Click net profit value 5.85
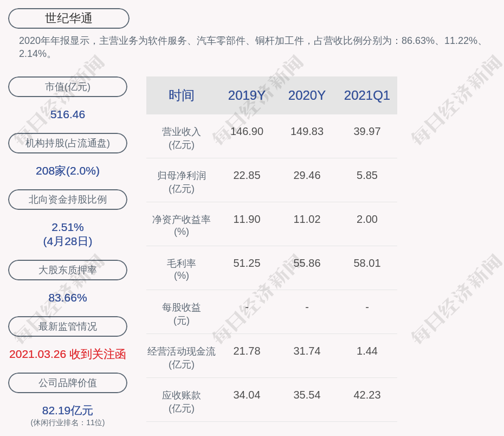 point(367,175)
